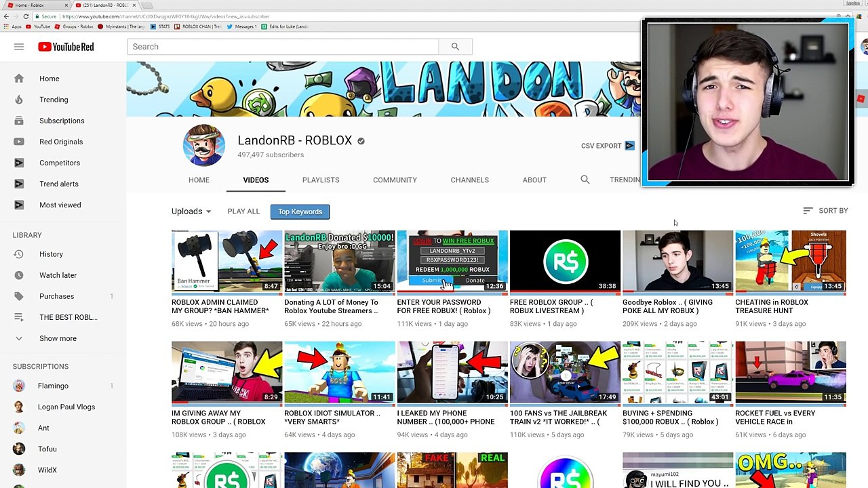Click the I LEAKED MY PHONE NUMBER title
The height and width of the screenshot is (488, 868).
446,418
